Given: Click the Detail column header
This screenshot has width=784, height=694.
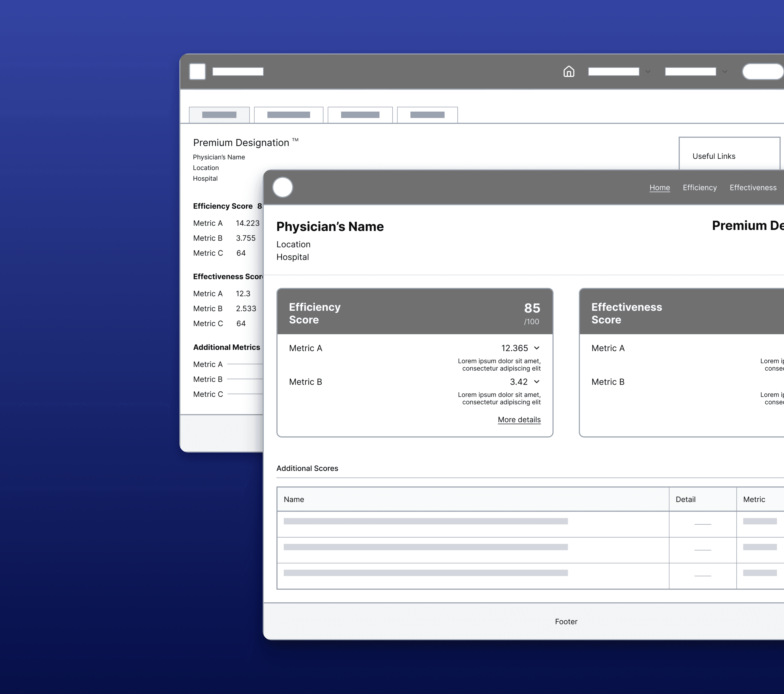Looking at the screenshot, I should (x=685, y=499).
